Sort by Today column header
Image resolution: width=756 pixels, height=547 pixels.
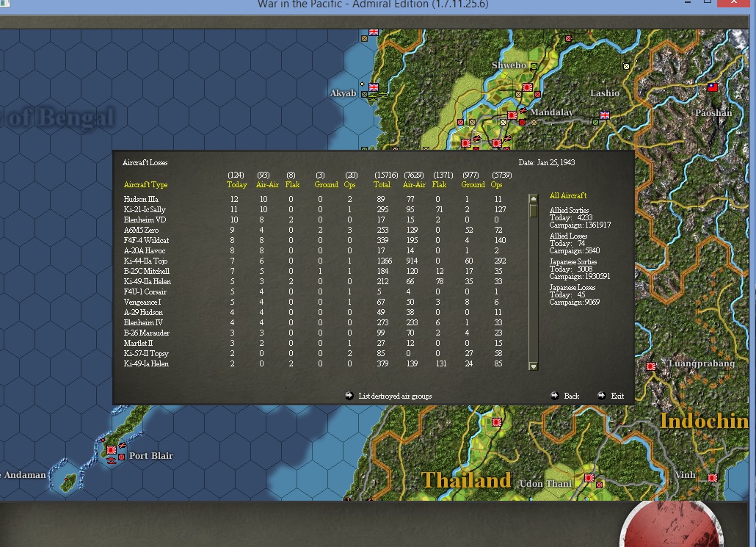236,184
